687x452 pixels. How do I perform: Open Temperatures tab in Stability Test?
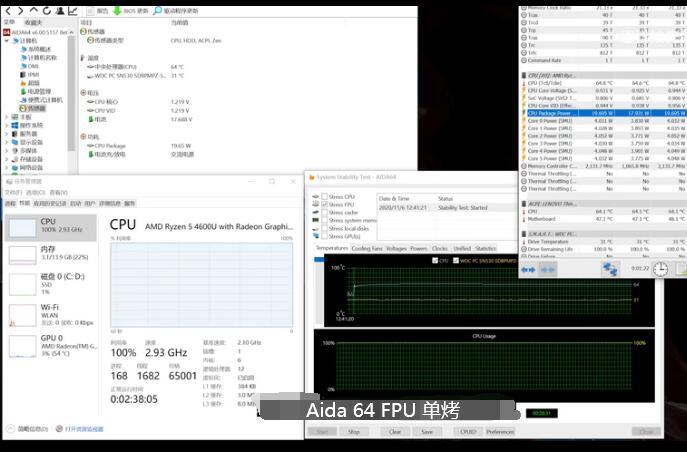[332, 248]
